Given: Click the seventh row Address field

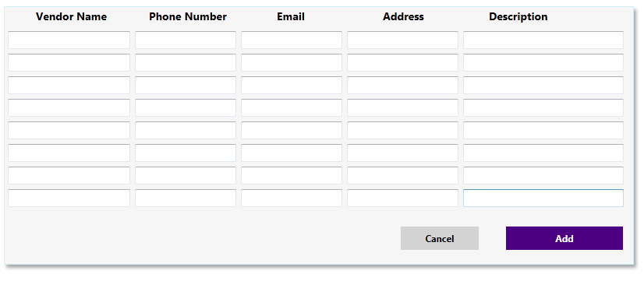Looking at the screenshot, I should coord(402,175).
